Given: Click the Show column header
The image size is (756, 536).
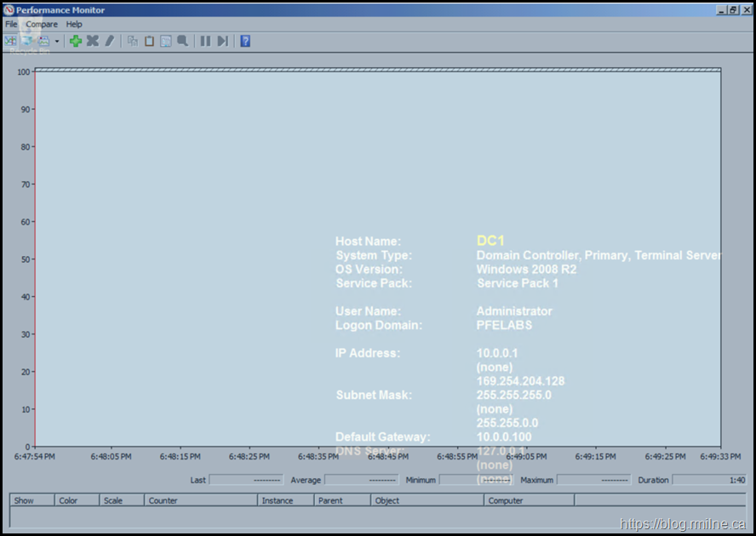Looking at the screenshot, I should pyautogui.click(x=32, y=500).
